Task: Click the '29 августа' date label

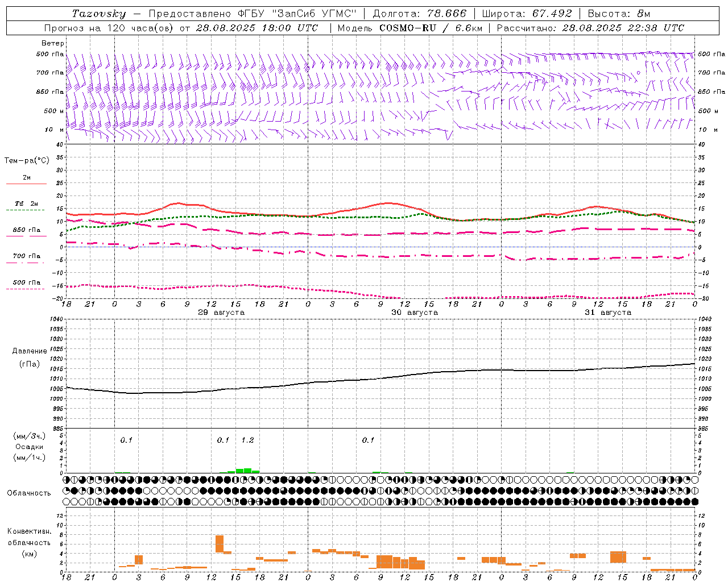Action: pyautogui.click(x=221, y=313)
